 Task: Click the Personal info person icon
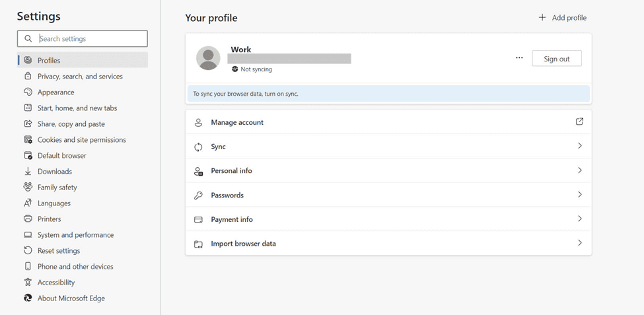coord(198,171)
